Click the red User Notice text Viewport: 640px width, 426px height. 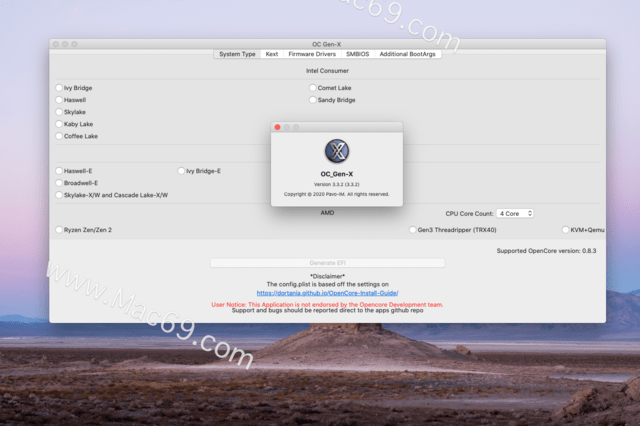(x=327, y=304)
